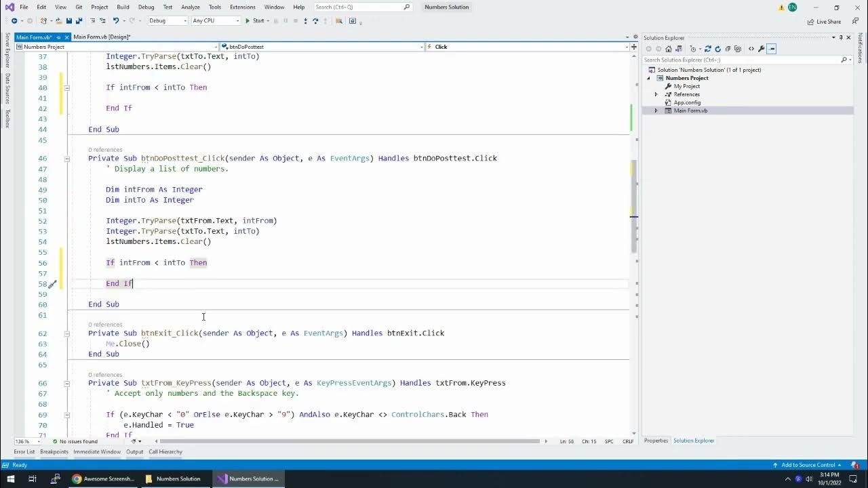Click the View Code icon in Solution Explorer
The height and width of the screenshot is (488, 868).
tap(751, 49)
